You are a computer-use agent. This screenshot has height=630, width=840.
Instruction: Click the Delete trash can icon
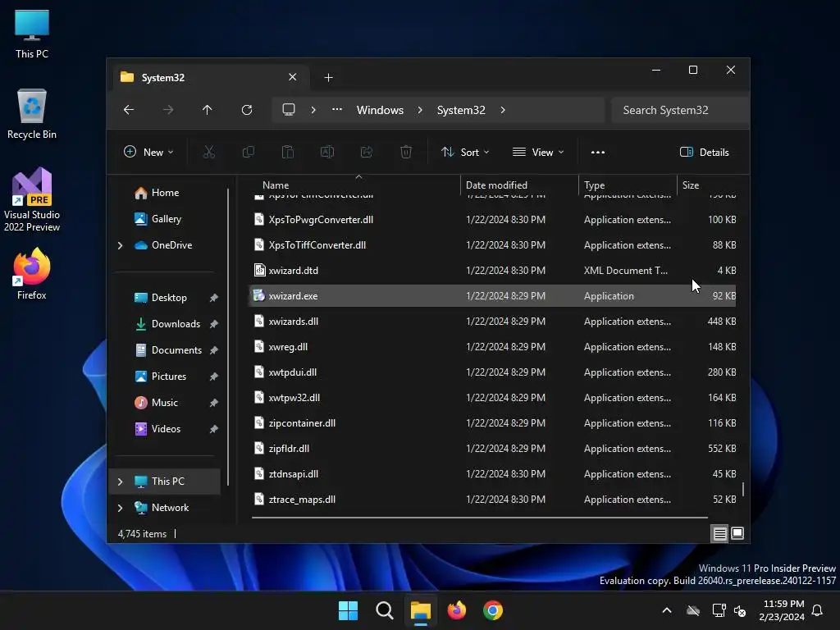coord(406,152)
